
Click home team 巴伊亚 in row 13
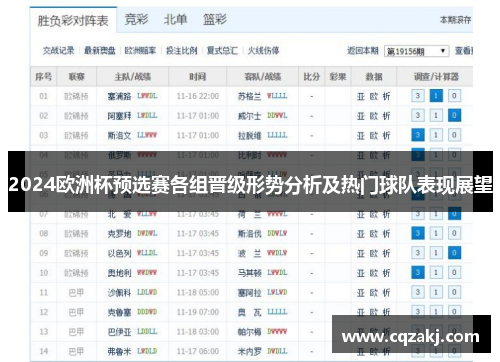click(119, 332)
